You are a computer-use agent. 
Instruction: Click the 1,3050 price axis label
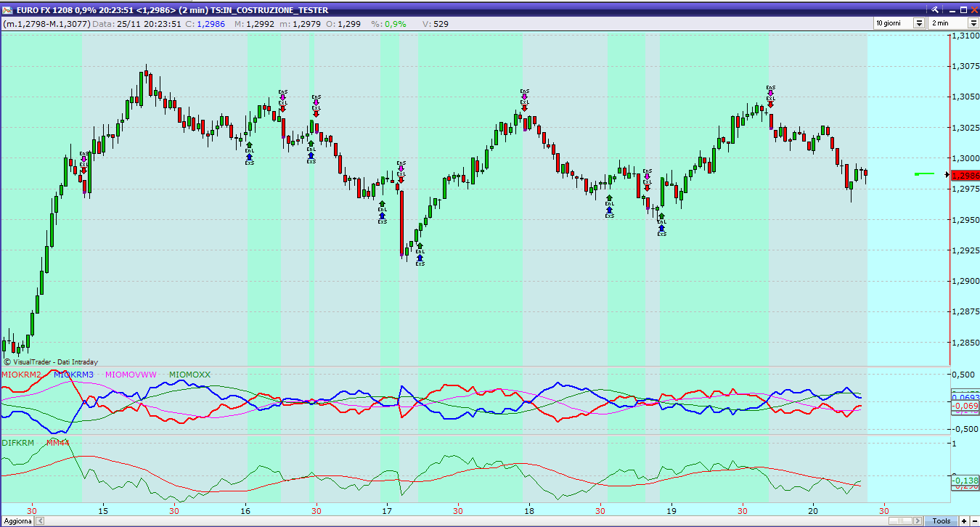[x=965, y=97]
